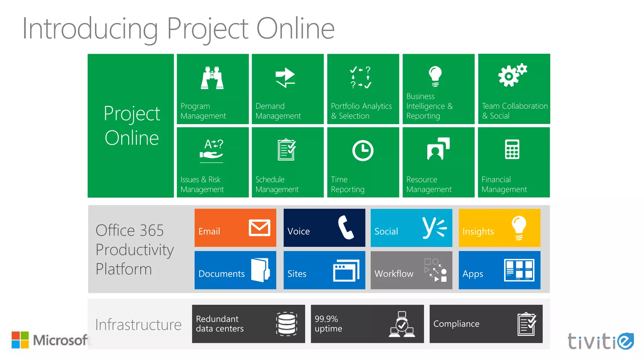Click the hand icon for Issues & Risk
Viewport: 644px width, 362px height.
(x=211, y=151)
